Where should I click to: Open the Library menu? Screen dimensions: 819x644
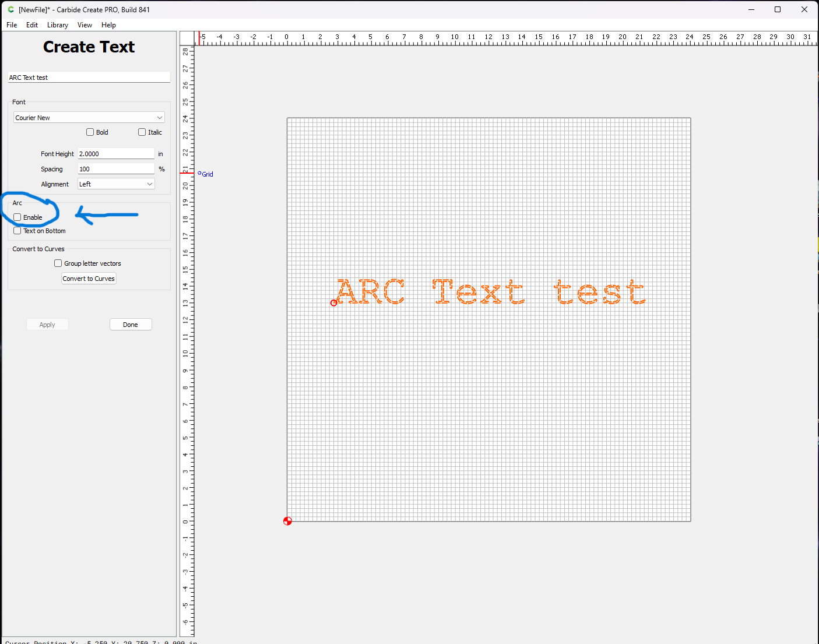58,25
